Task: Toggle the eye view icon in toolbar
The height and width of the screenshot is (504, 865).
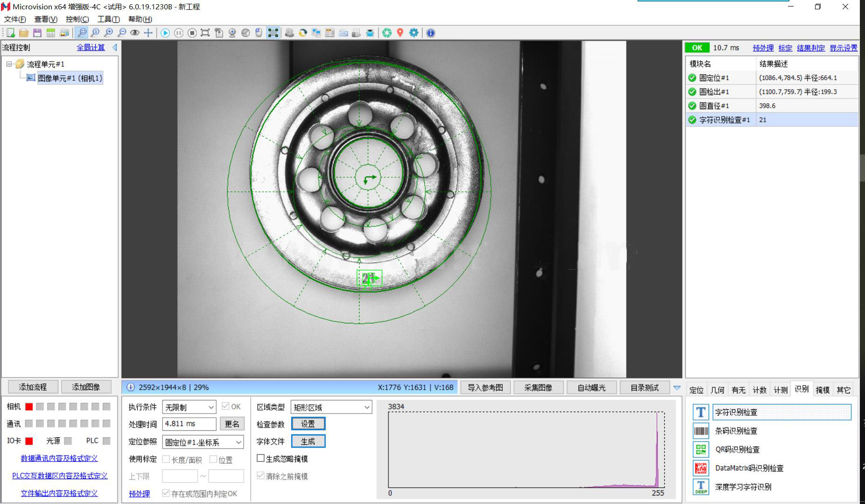Action: [x=135, y=33]
